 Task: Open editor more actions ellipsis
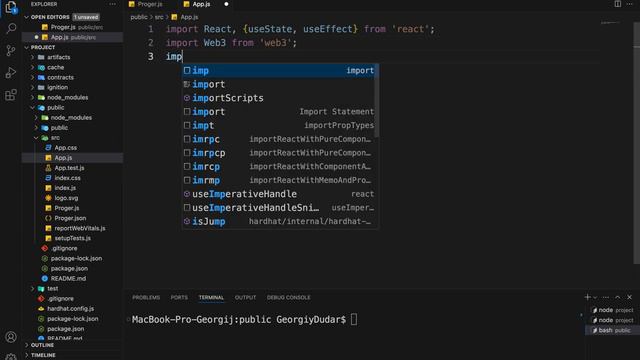[629, 4]
